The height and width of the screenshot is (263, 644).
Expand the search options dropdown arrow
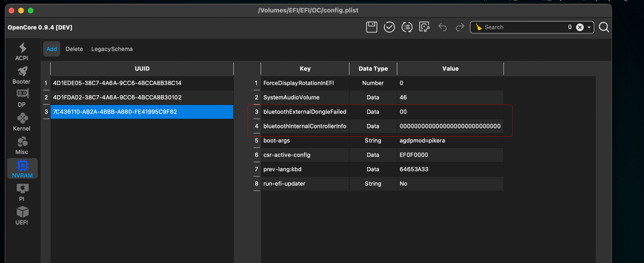[589, 28]
